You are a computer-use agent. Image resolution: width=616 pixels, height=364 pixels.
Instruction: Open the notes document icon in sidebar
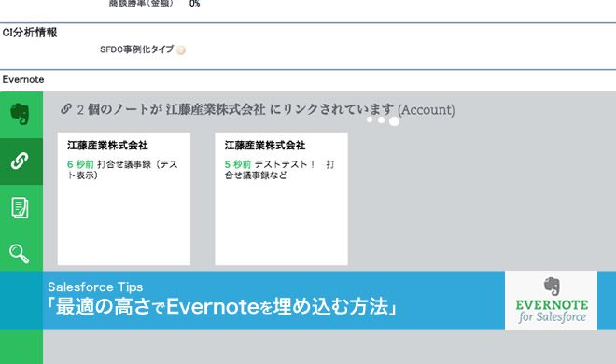pos(20,208)
